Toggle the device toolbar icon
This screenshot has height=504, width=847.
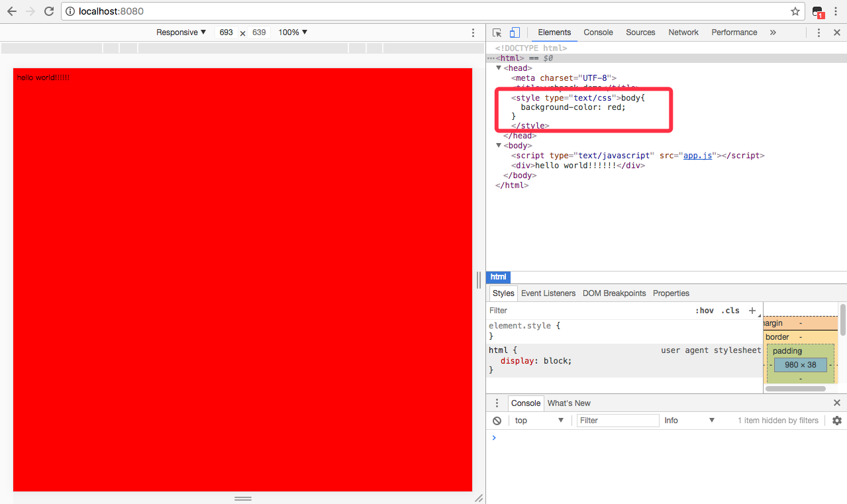pos(515,32)
